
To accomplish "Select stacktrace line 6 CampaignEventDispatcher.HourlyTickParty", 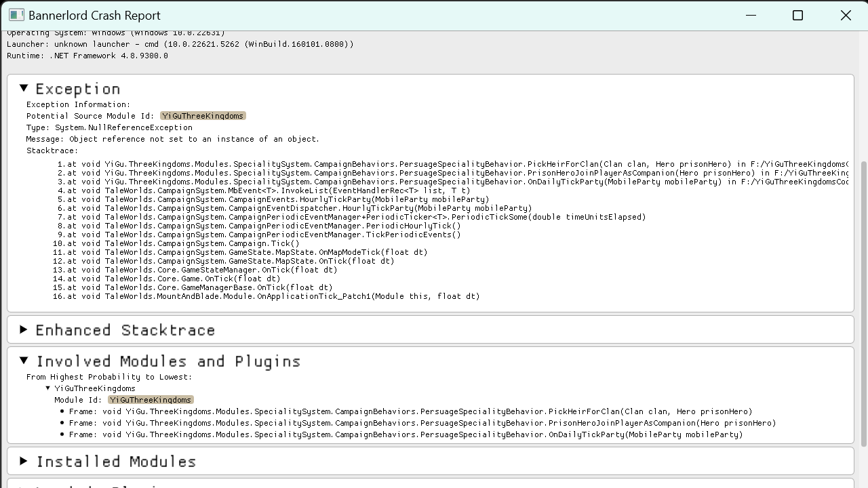I will 294,208.
